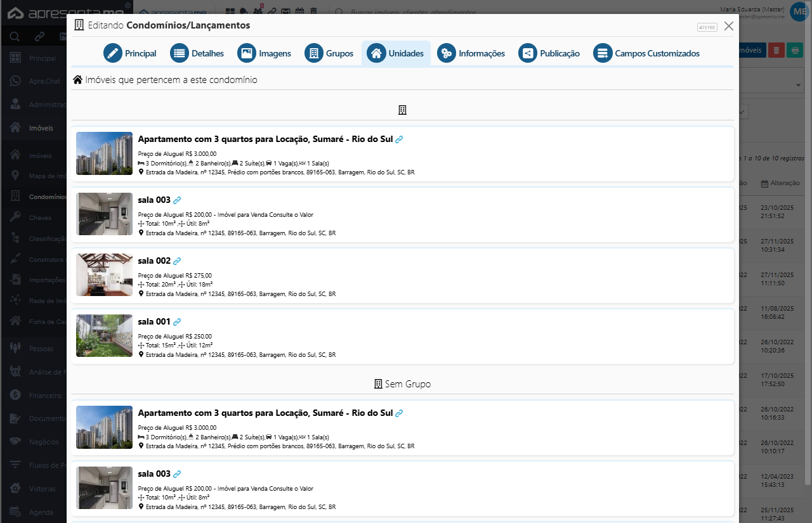Open Apre.Chat WhatsApp icon in sidebar

tap(15, 81)
